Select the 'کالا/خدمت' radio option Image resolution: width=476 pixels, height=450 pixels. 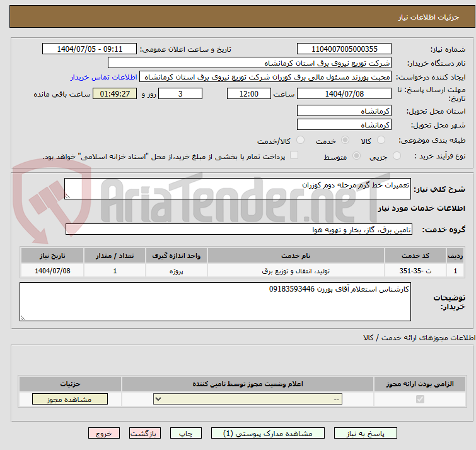300,141
